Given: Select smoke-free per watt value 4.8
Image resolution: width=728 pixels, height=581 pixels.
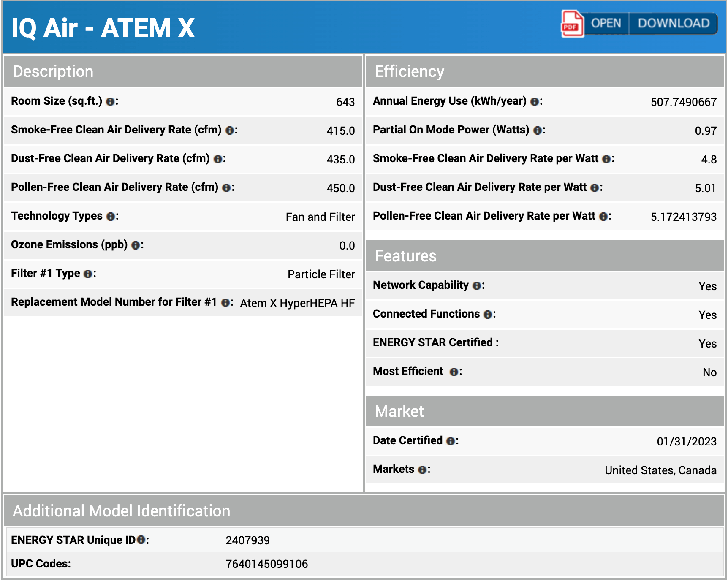Looking at the screenshot, I should tap(709, 160).
